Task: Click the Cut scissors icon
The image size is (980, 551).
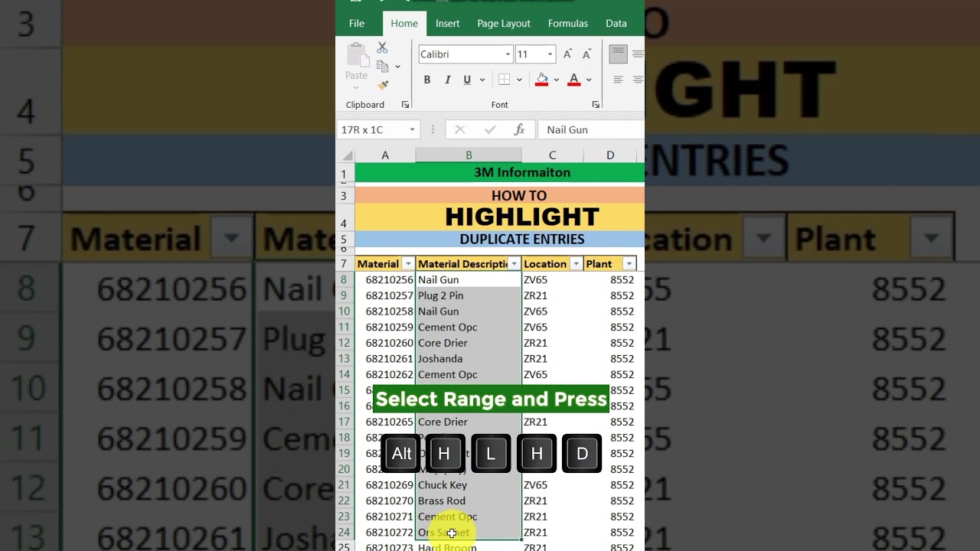Action: [382, 48]
